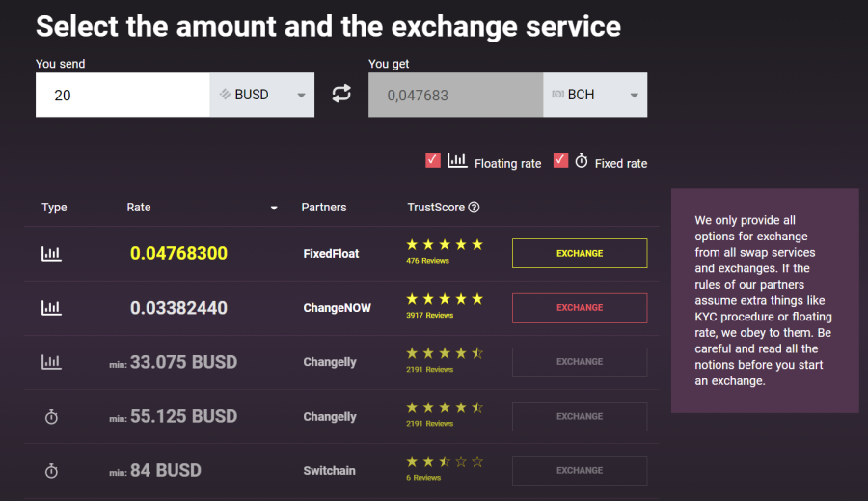The height and width of the screenshot is (501, 868).
Task: Sort offers using the Rate column arrow
Action: (274, 208)
